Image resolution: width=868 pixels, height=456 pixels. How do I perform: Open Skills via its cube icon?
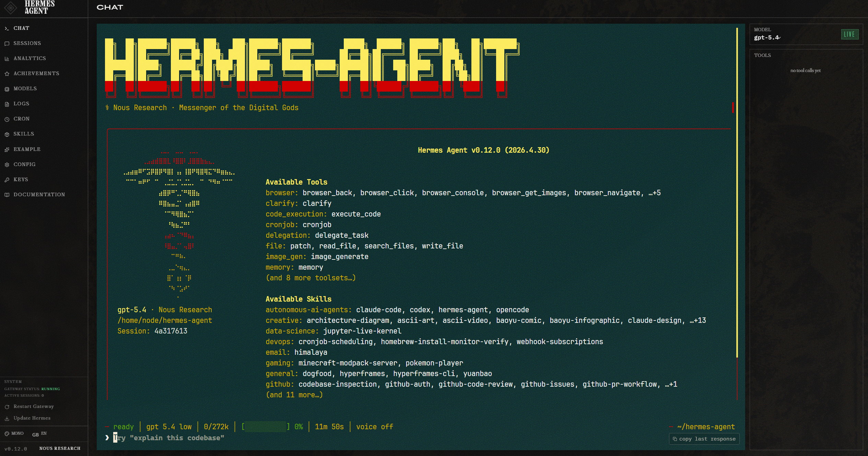click(x=7, y=134)
